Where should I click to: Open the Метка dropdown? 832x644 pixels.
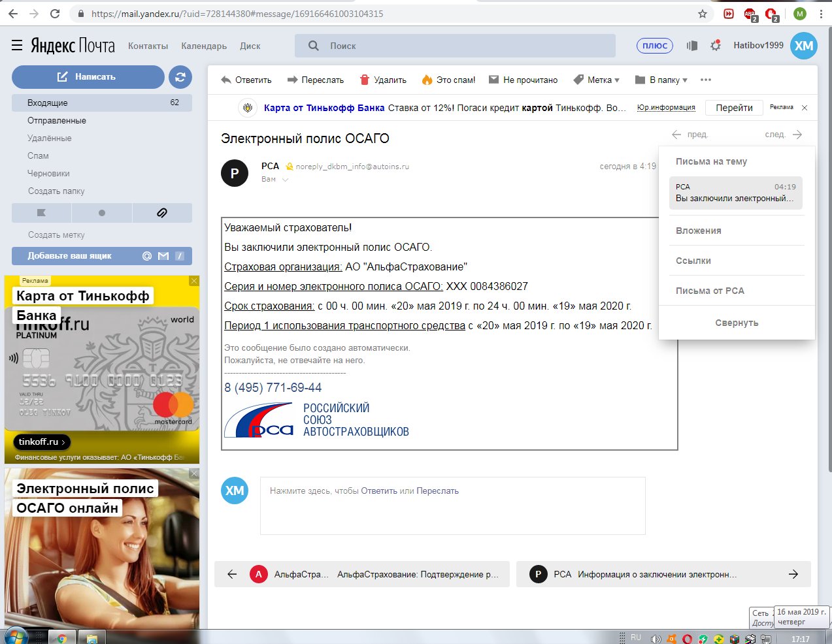pyautogui.click(x=596, y=80)
